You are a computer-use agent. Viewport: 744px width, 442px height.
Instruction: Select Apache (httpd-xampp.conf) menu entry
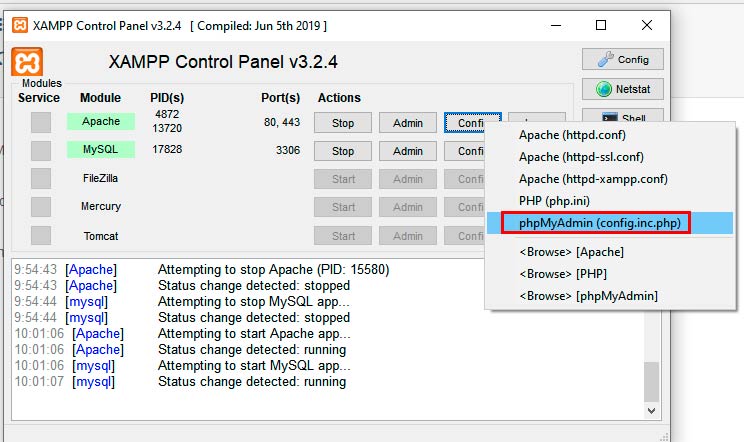[610, 179]
